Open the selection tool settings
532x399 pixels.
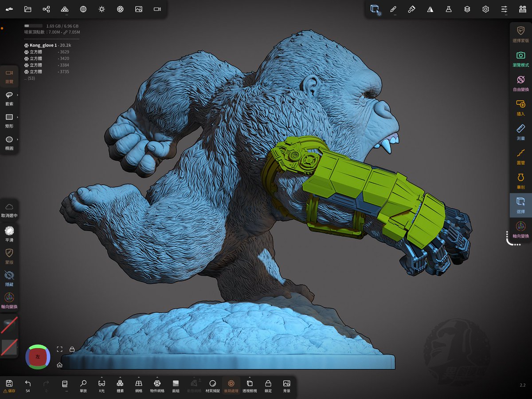[x=375, y=9]
